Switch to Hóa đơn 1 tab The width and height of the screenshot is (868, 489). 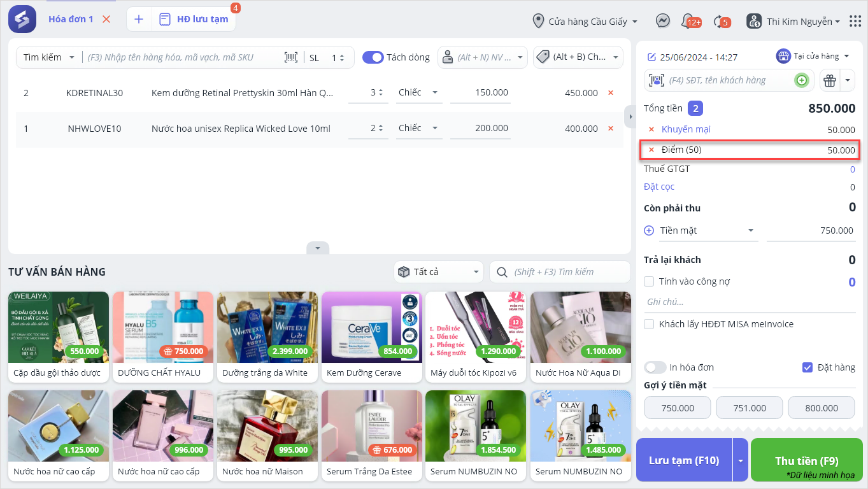click(x=71, y=19)
